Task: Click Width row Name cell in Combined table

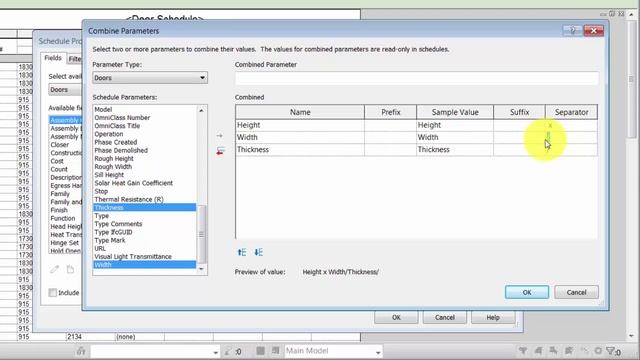Action: click(x=300, y=137)
